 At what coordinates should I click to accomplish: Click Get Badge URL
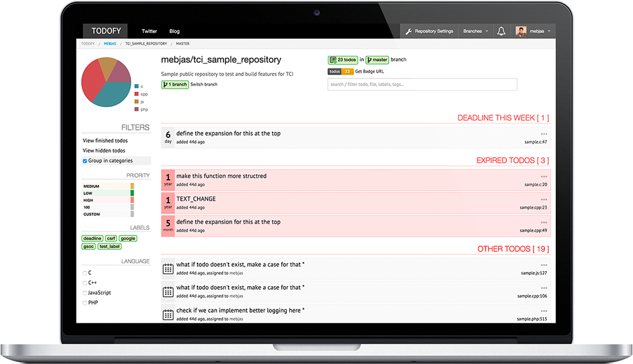[x=370, y=72]
